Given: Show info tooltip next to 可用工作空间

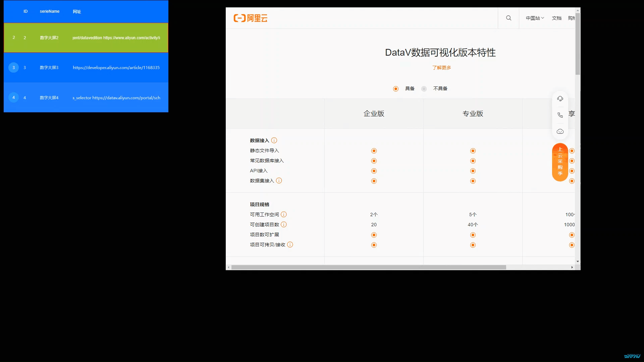Looking at the screenshot, I should tap(283, 215).
